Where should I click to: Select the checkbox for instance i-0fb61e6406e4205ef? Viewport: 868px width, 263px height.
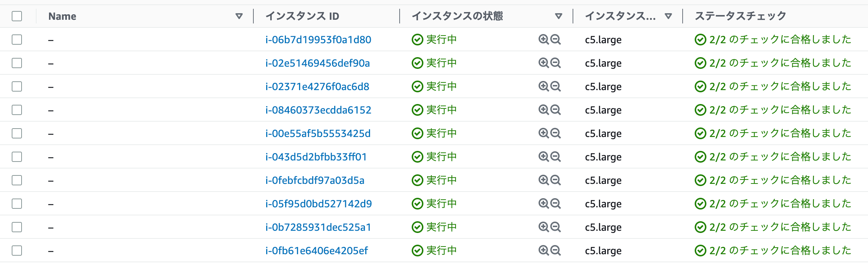[17, 251]
